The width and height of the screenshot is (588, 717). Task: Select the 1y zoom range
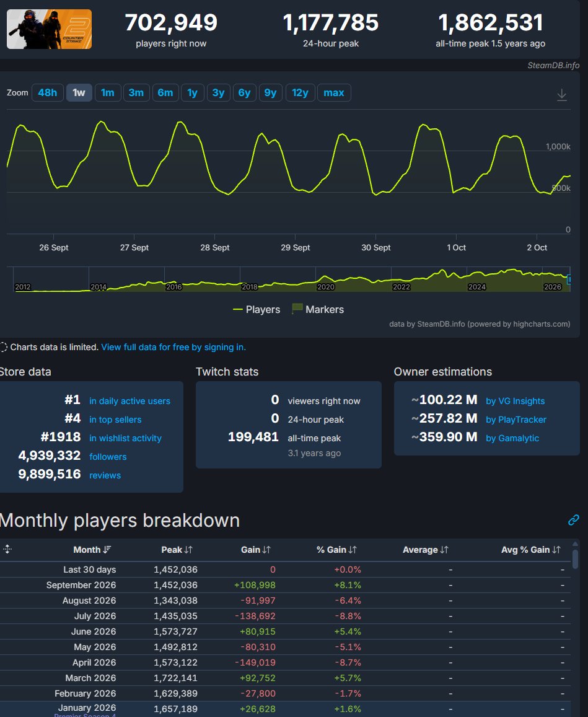pyautogui.click(x=193, y=93)
